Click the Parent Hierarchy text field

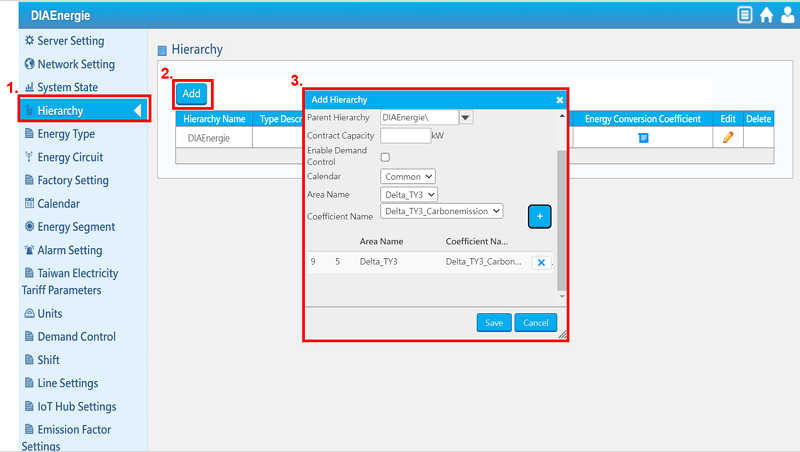[x=419, y=117]
